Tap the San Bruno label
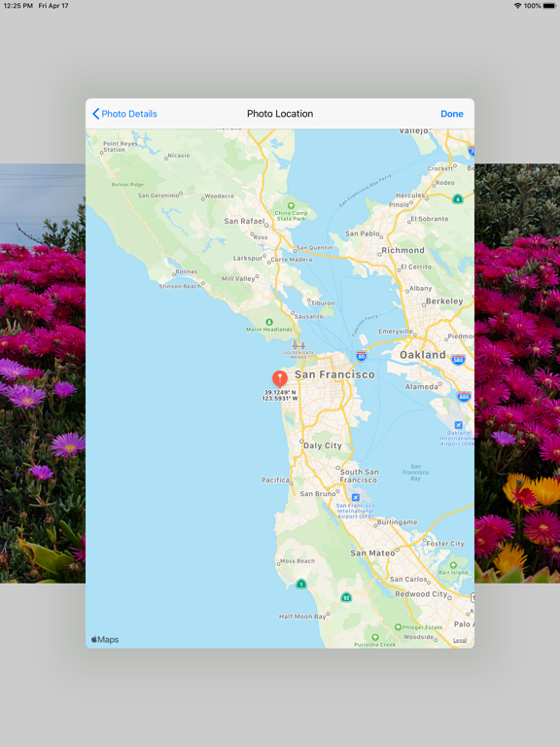The image size is (560, 747). pos(318,493)
